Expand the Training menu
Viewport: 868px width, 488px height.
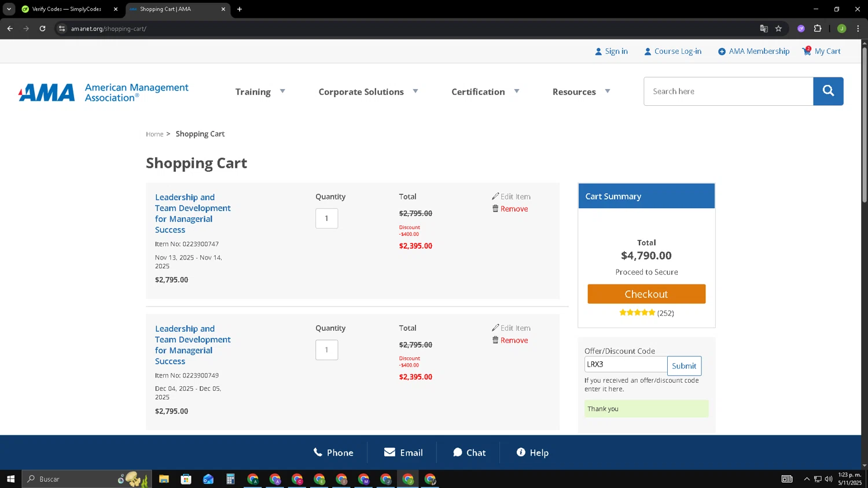coord(260,91)
